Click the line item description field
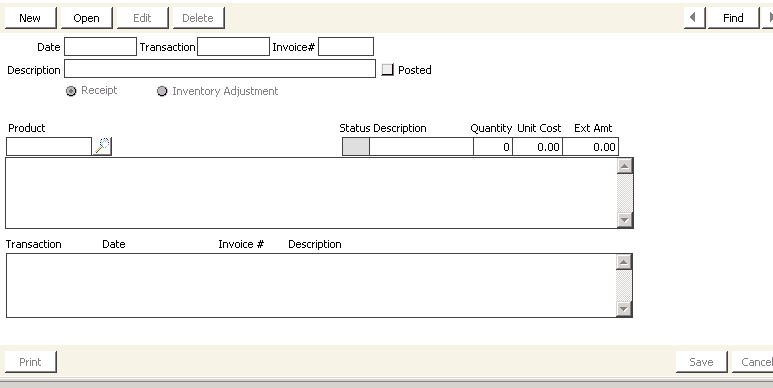 pos(422,147)
